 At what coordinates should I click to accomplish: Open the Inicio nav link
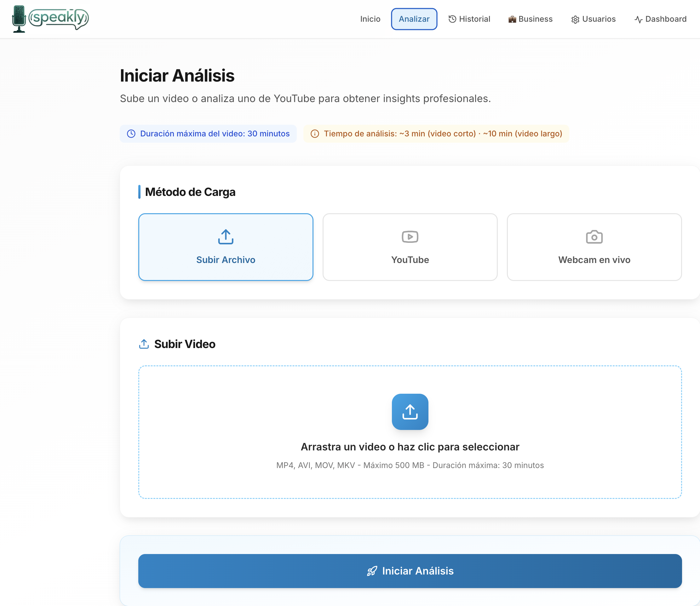[x=370, y=19]
